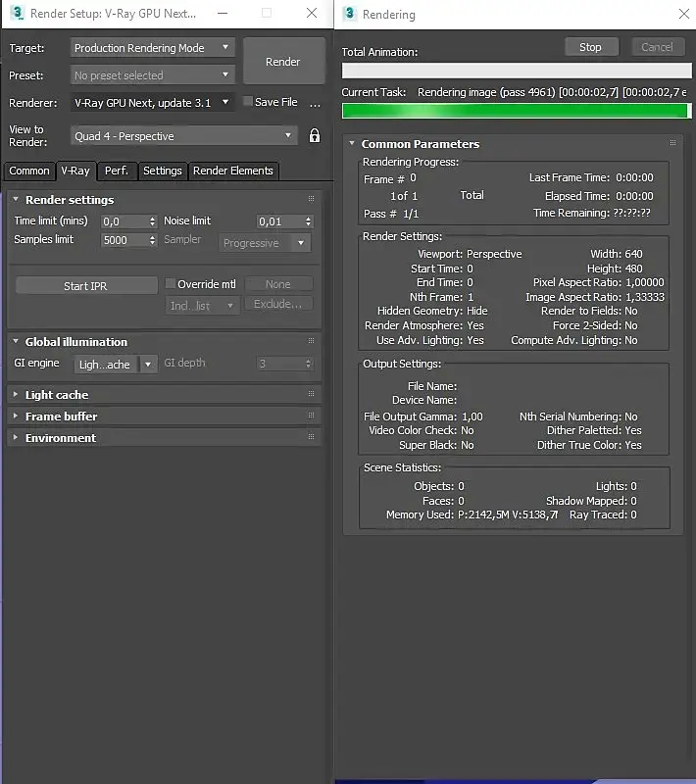The image size is (696, 784).
Task: Switch to the Common tab
Action: point(29,171)
